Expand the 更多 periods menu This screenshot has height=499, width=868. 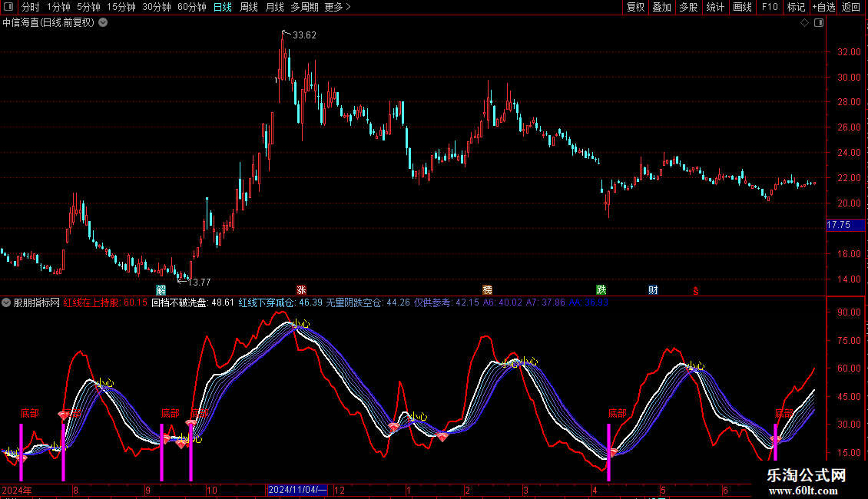click(x=337, y=7)
